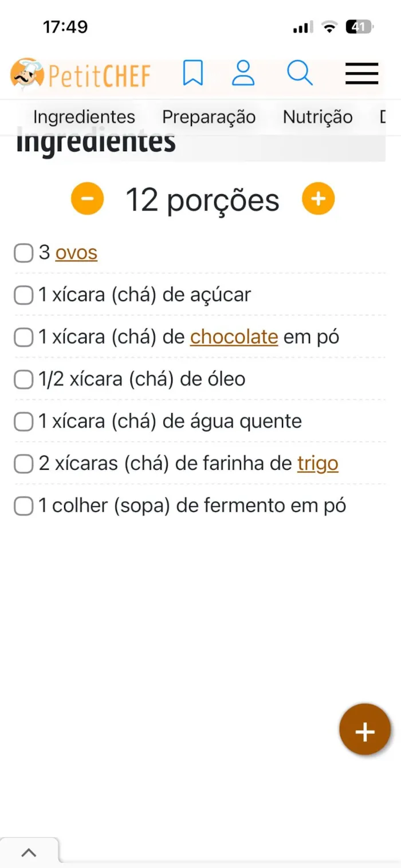401x868 pixels.
Task: Check the óleo ingredient checkbox
Action: point(23,379)
